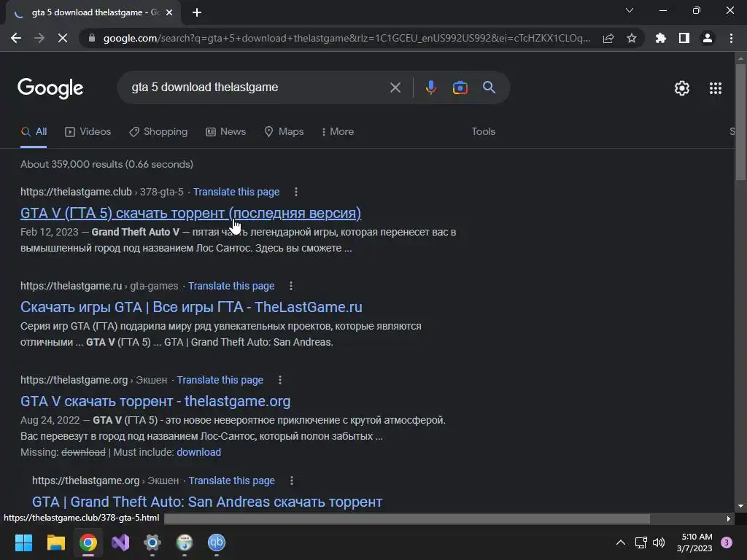The image size is (747, 560).
Task: Bookmark this page with the star icon
Action: click(632, 38)
